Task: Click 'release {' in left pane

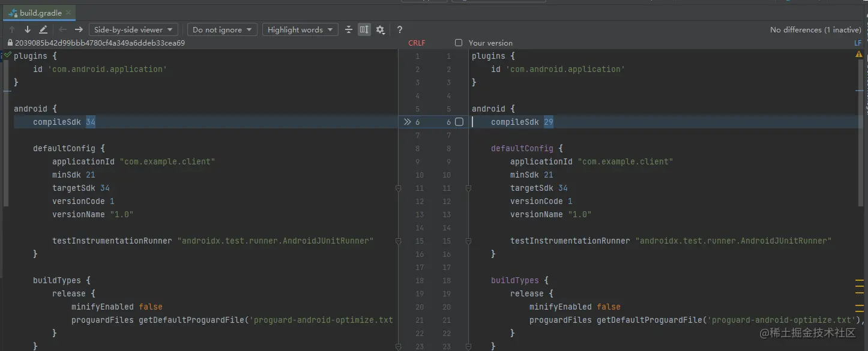Action: [74, 293]
